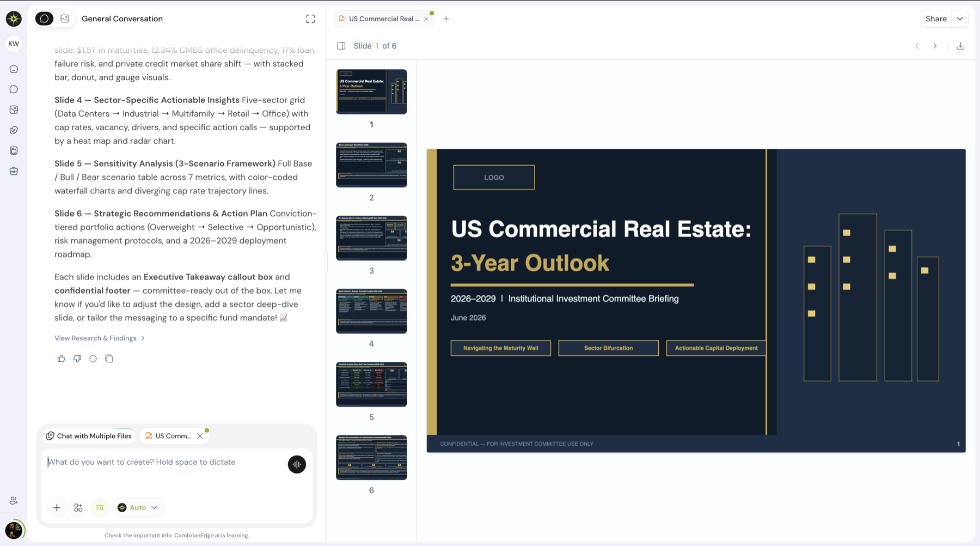Toggle the slide thumbnail panel

(341, 46)
